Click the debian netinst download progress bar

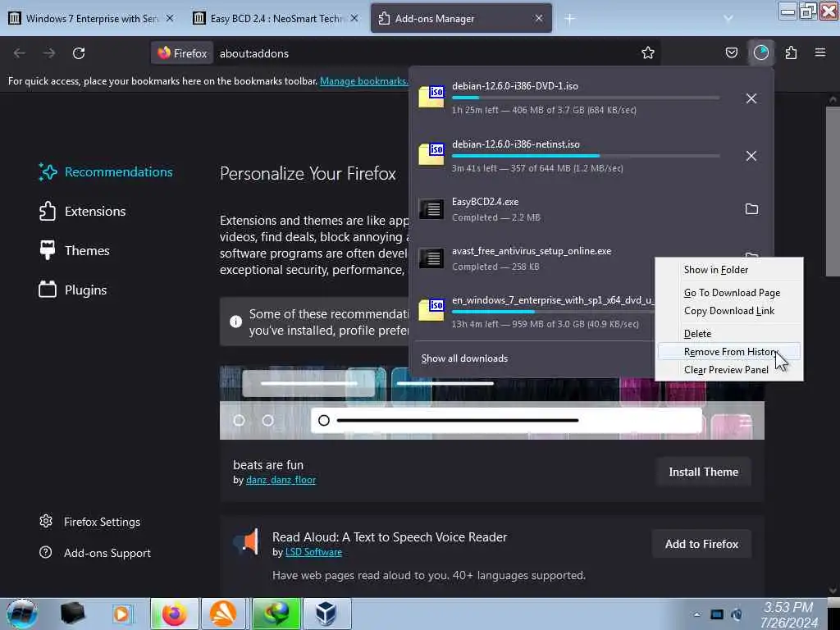pyautogui.click(x=586, y=156)
